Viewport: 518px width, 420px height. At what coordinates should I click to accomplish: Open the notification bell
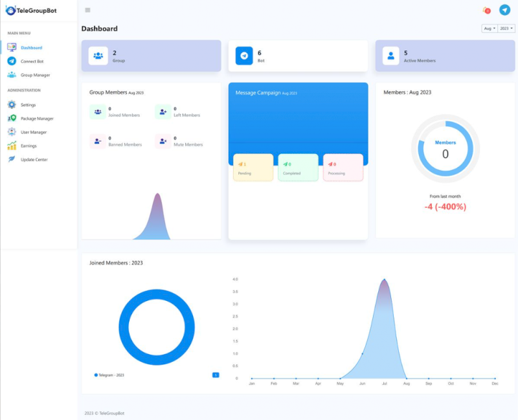pos(486,10)
